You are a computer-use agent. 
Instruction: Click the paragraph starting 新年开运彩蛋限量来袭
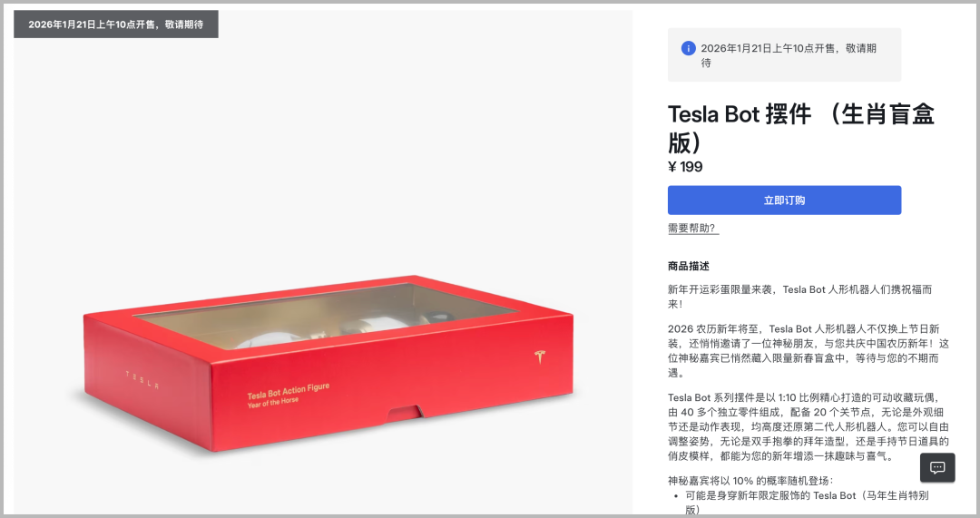799,297
